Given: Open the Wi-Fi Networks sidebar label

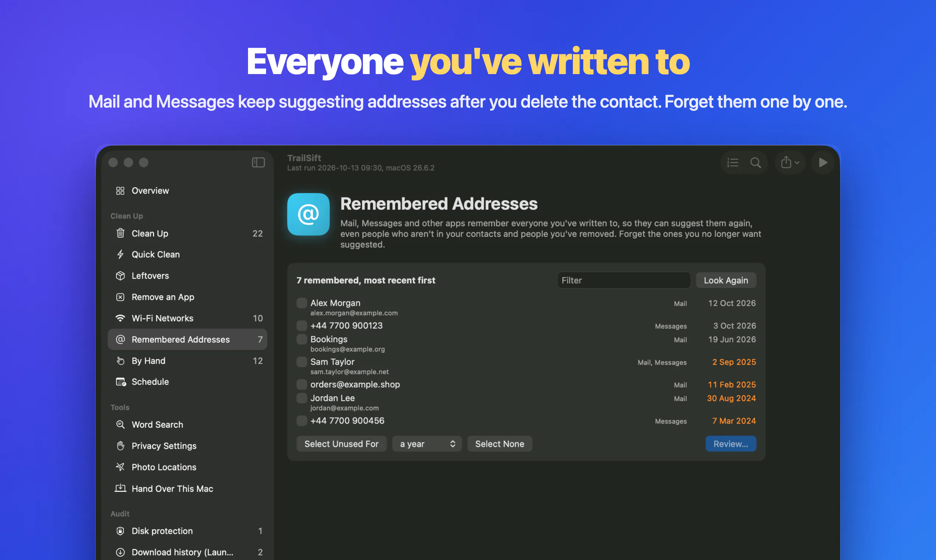Looking at the screenshot, I should pyautogui.click(x=162, y=318).
